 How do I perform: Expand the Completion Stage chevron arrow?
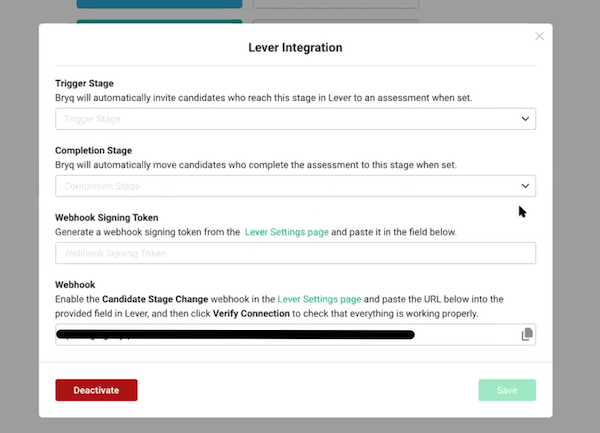click(x=526, y=186)
